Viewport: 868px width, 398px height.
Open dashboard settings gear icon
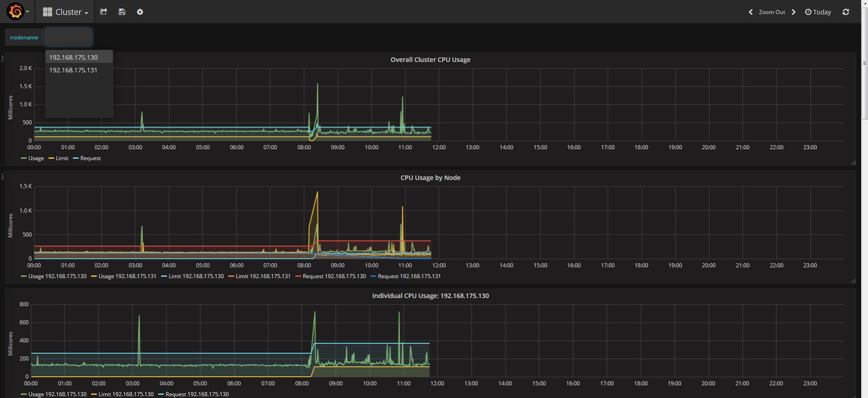(140, 12)
